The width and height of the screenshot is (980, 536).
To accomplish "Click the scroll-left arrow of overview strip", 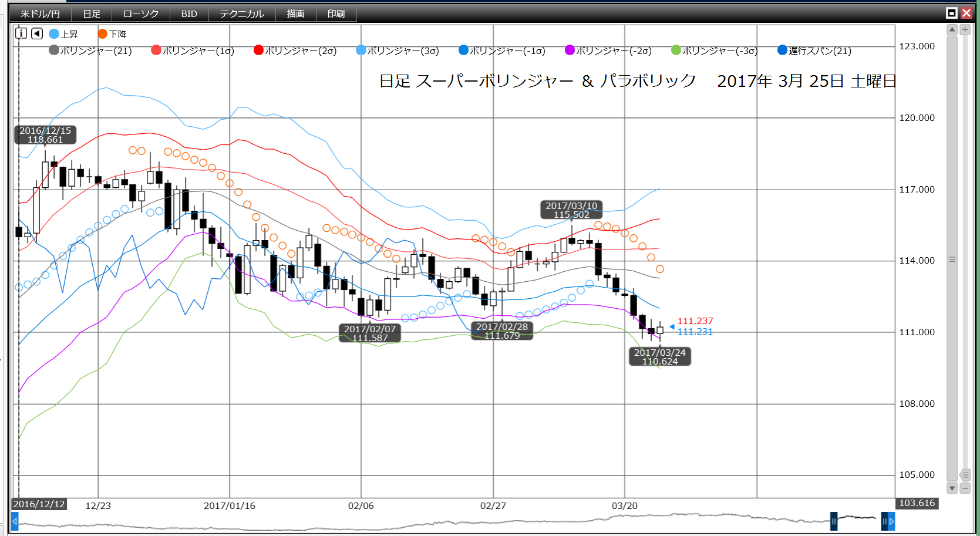I will (x=15, y=521).
